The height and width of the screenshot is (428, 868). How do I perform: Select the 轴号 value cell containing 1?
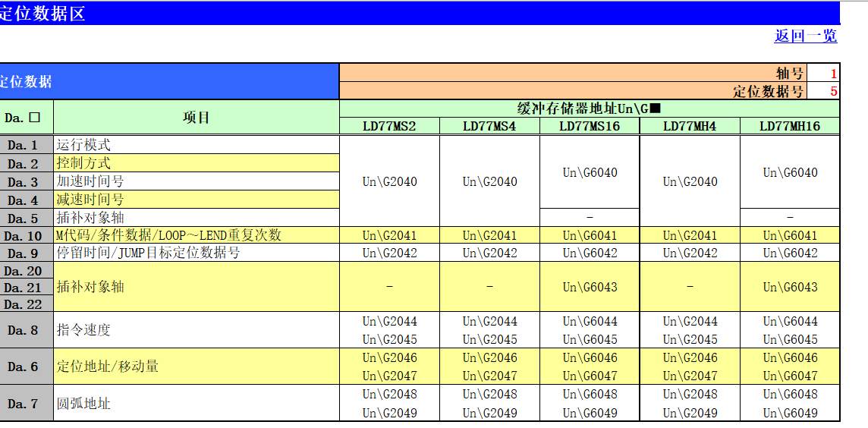(x=824, y=73)
